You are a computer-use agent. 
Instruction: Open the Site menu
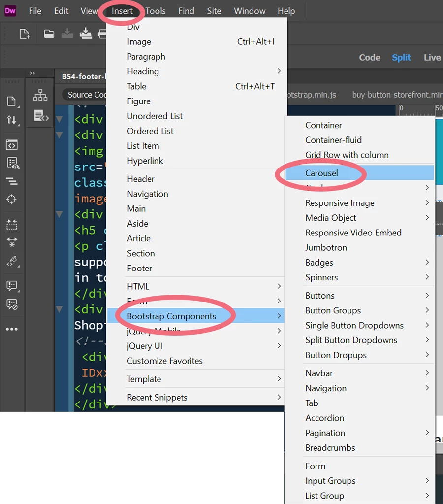click(x=214, y=11)
